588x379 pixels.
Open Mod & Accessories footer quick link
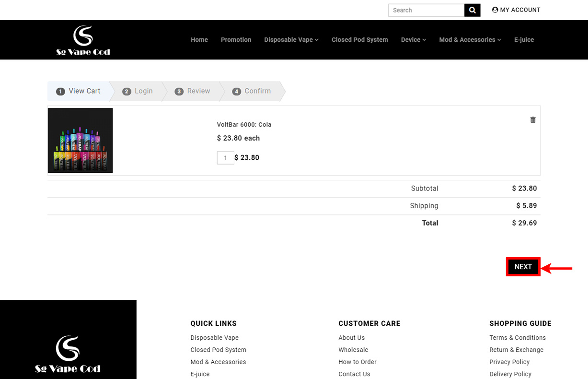(218, 362)
